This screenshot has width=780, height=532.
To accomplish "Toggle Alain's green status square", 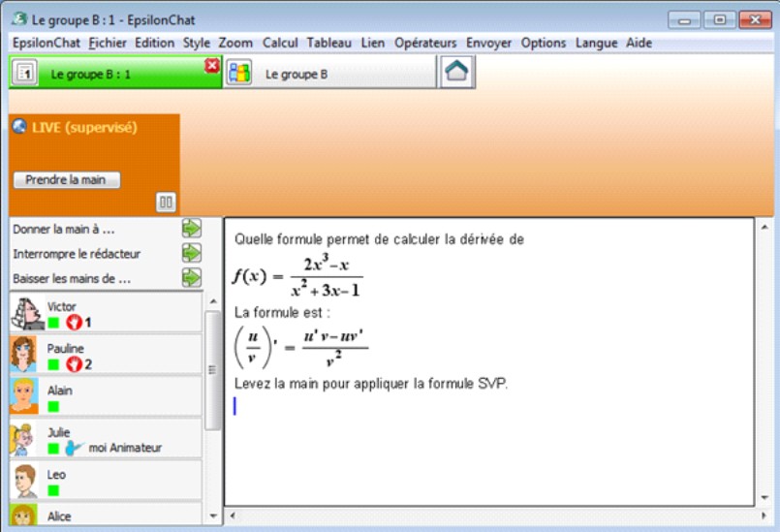I will click(x=53, y=407).
